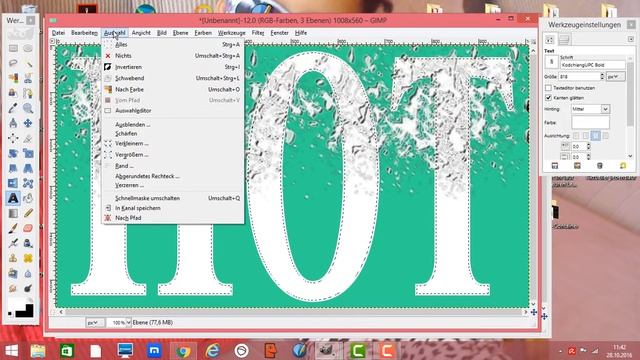Select the Foreground Select tool
The height and width of the screenshot is (360, 640).
13,93
